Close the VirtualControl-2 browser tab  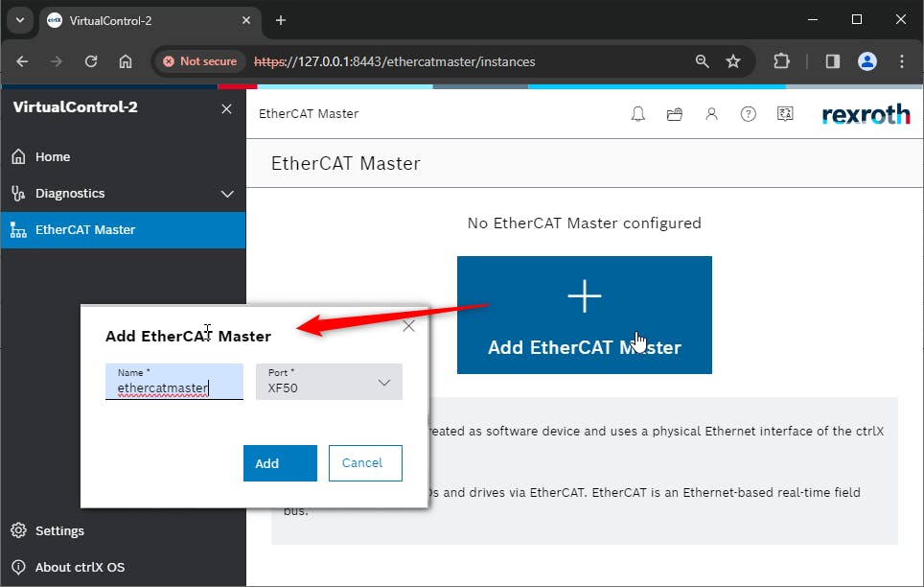tap(246, 21)
